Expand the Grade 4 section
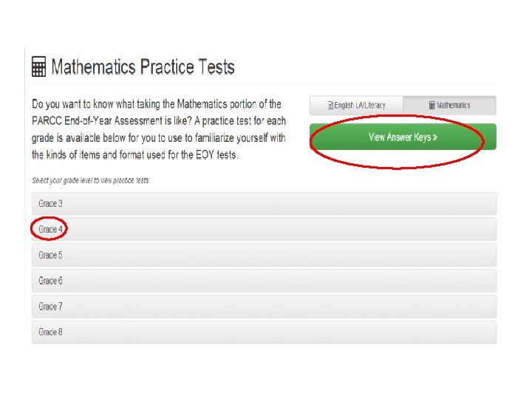Screen dimensions: 532x399 tap(265, 229)
